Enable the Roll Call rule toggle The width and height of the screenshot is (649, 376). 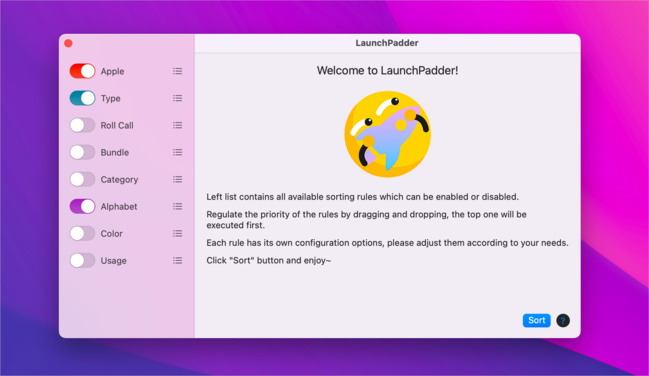click(82, 125)
